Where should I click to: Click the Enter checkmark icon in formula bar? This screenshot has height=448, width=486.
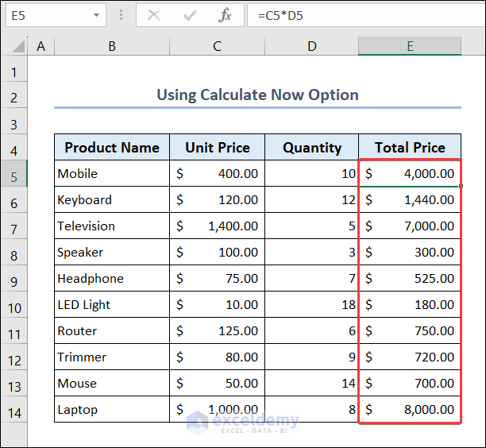(189, 15)
